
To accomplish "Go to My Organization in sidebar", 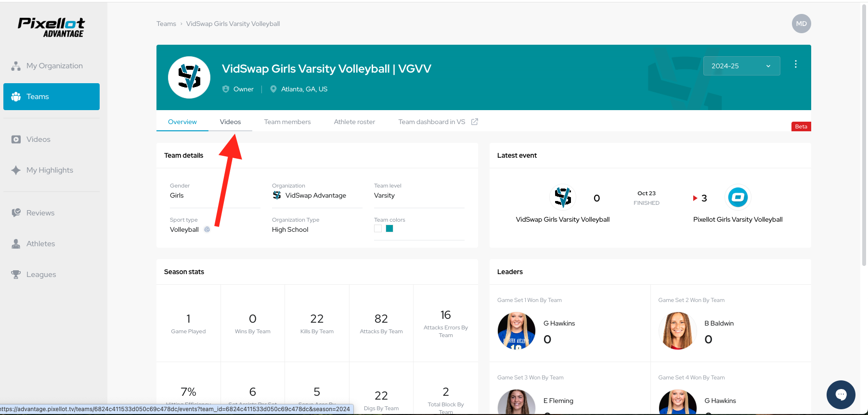I will [52, 66].
